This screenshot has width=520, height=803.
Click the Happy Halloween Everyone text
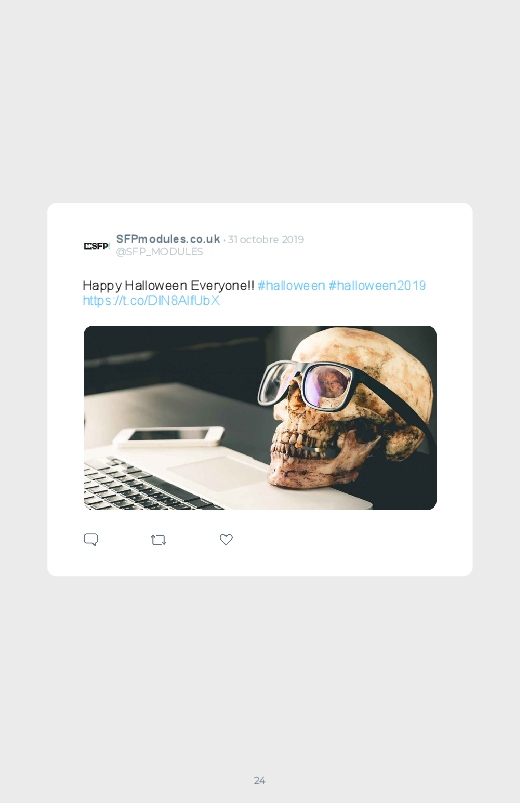click(x=169, y=286)
